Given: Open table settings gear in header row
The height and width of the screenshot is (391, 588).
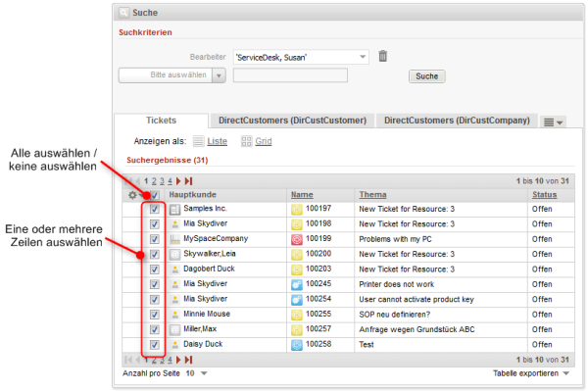Looking at the screenshot, I should (x=132, y=195).
